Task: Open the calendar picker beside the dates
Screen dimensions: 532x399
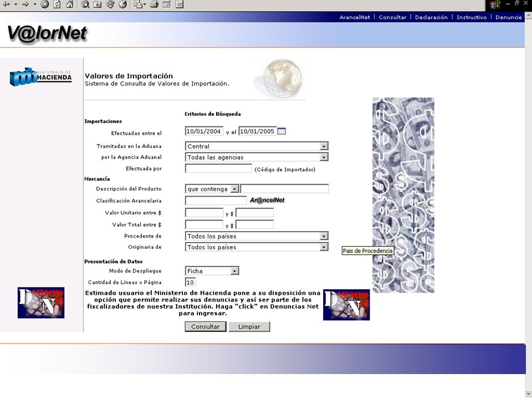Action: [282, 131]
